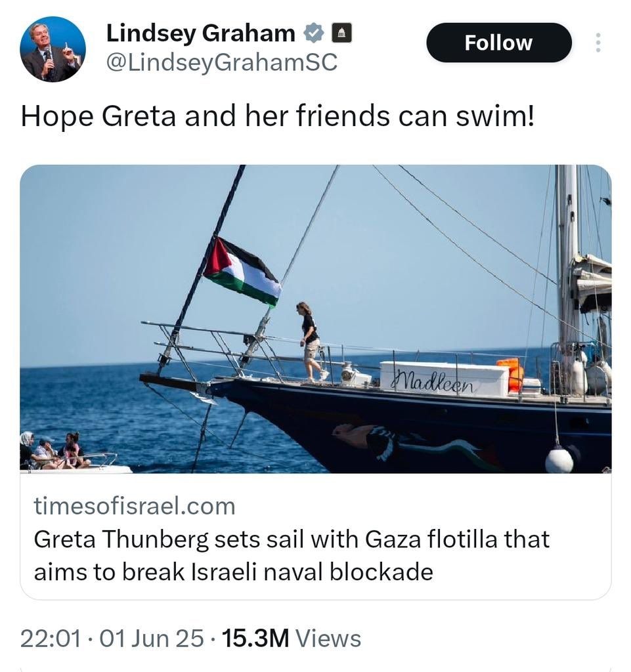Click the 15.3M Views count
Viewport: 631px width, 672px height.
pyautogui.click(x=292, y=639)
